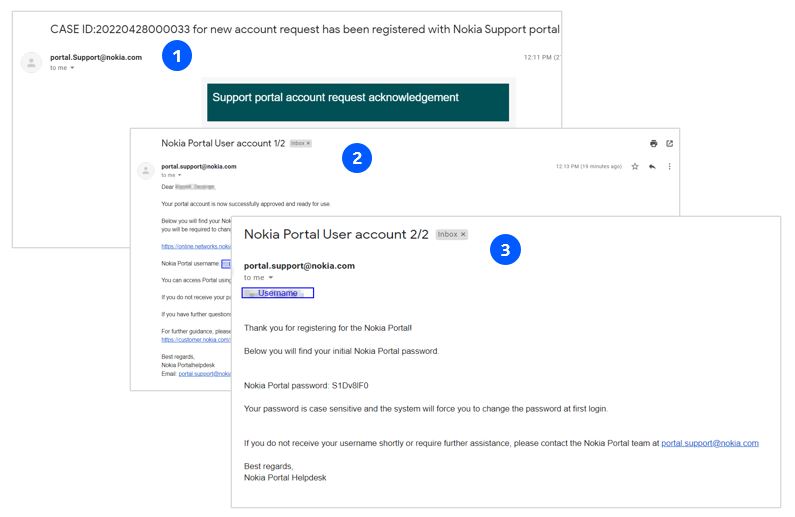
Task: Open the three-dot more menu in email 1/2
Action: click(x=669, y=166)
